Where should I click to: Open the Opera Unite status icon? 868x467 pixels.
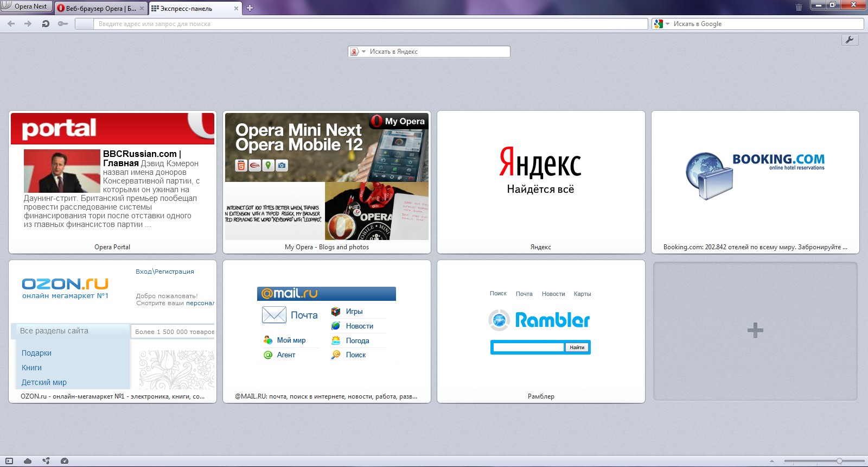point(46,461)
